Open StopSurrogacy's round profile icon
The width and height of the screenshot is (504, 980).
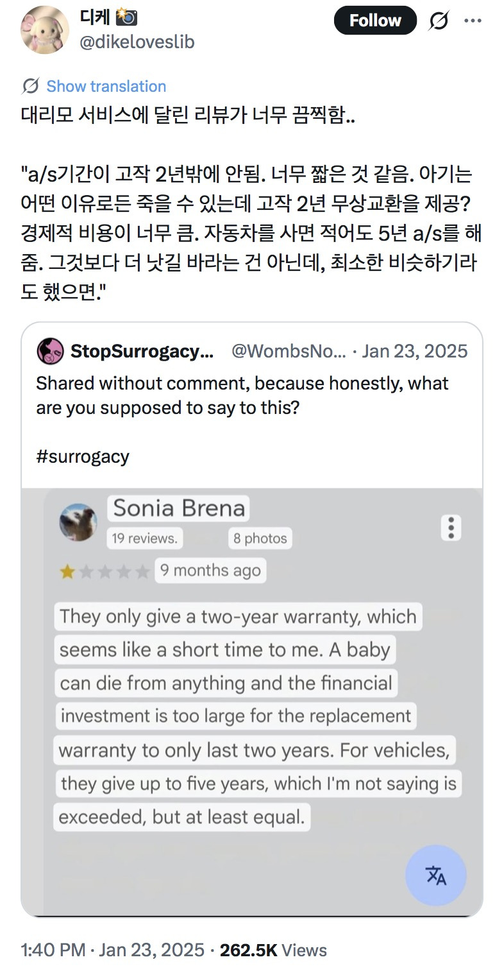pyautogui.click(x=50, y=351)
